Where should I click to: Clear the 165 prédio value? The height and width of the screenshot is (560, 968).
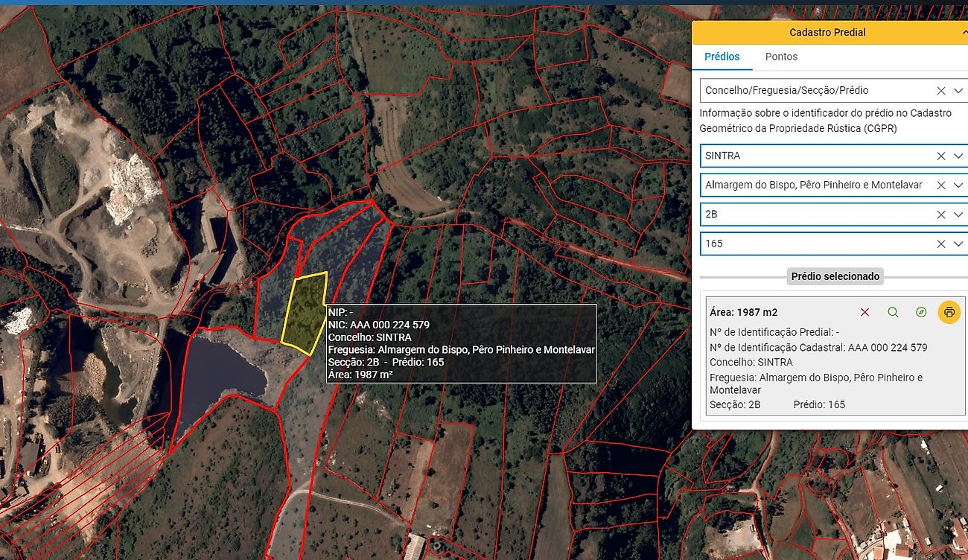940,244
